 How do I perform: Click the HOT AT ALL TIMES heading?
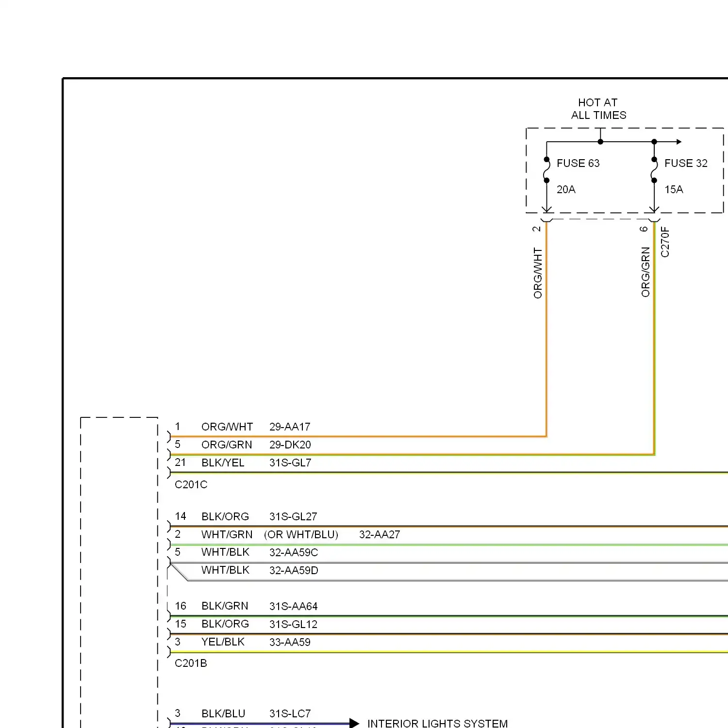[x=598, y=109]
